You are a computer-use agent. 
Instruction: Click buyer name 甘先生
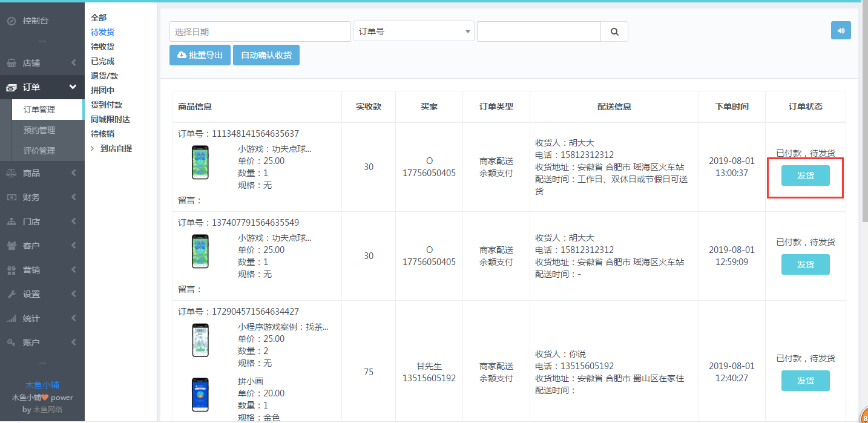[x=429, y=366]
